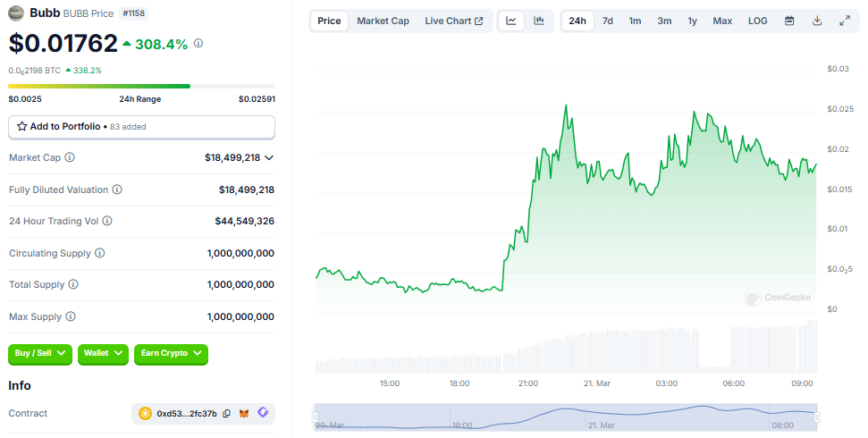Open the Live Chart tab
Viewport: 868px width, 438px height.
pyautogui.click(x=454, y=21)
